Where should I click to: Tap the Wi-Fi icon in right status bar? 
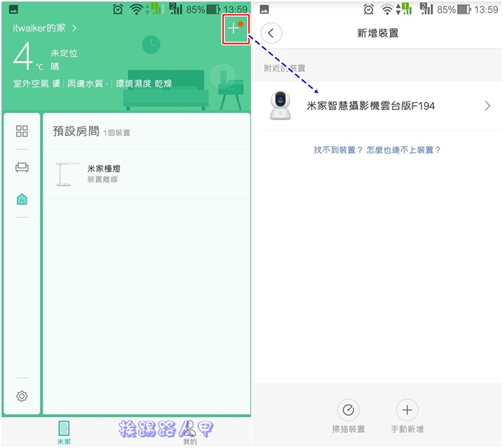tap(387, 9)
